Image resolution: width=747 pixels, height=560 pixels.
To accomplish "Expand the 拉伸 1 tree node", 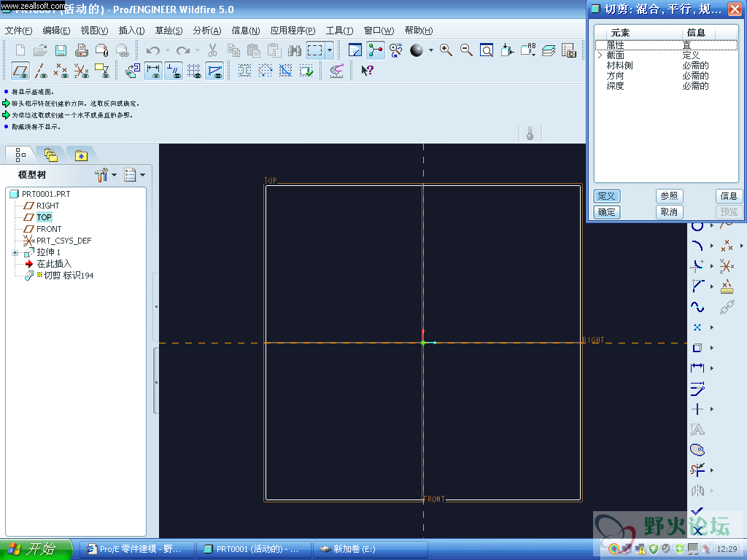I will click(15, 252).
